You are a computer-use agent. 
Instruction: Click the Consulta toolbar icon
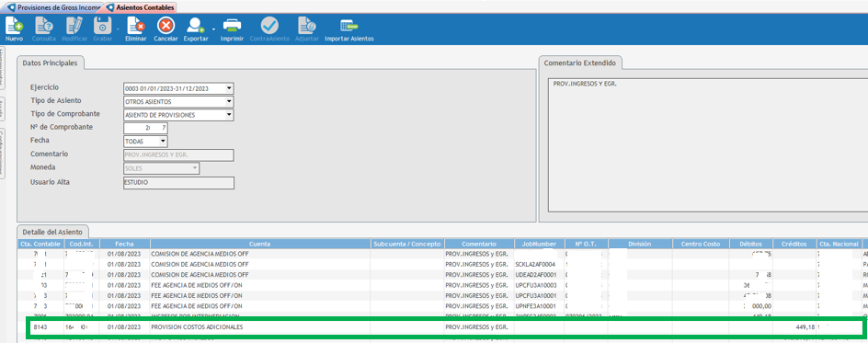coord(44,29)
